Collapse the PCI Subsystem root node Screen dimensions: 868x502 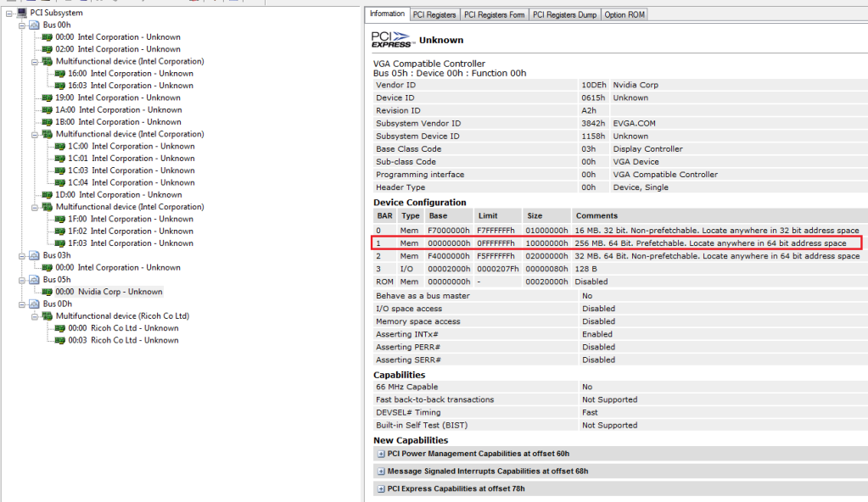pos(8,13)
